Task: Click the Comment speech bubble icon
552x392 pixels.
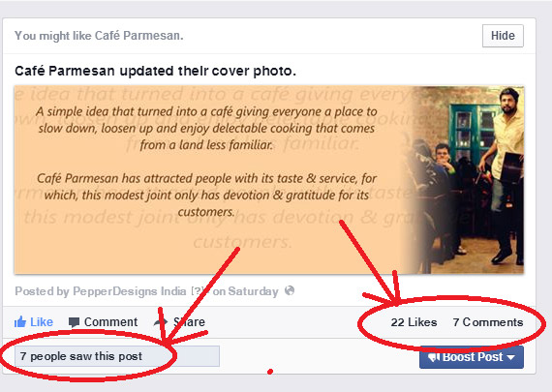Action: point(74,322)
